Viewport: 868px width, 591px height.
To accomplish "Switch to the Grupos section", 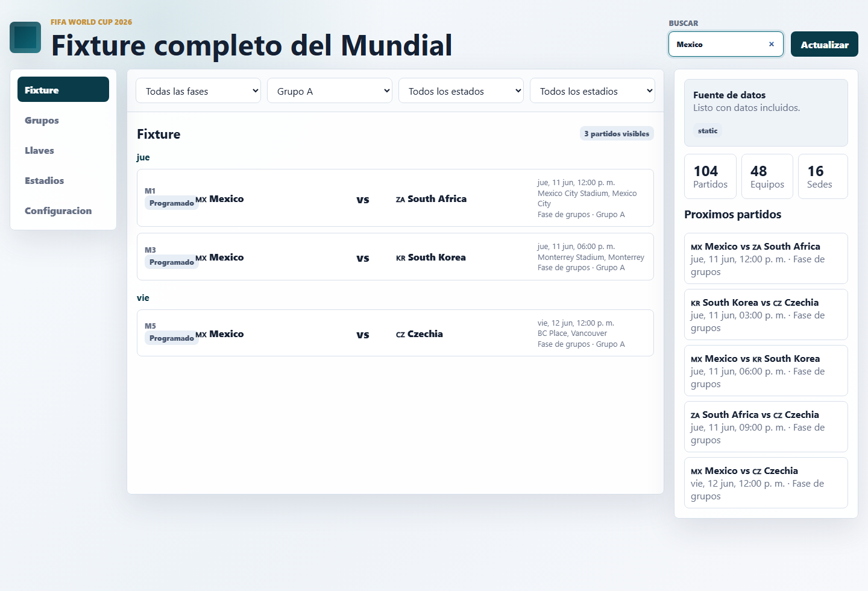I will [x=63, y=120].
